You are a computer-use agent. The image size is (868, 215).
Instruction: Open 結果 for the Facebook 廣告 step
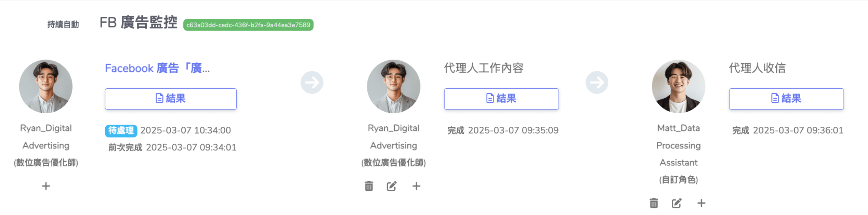171,99
